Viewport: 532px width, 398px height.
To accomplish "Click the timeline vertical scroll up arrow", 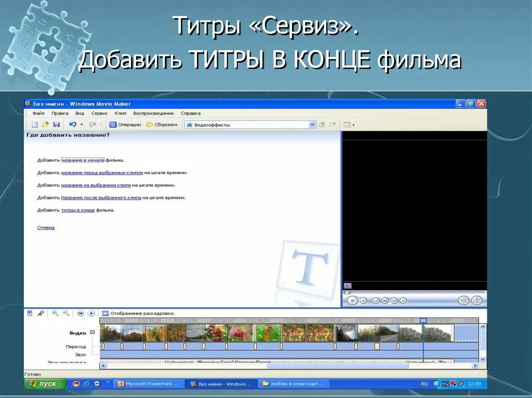I will pos(483,327).
